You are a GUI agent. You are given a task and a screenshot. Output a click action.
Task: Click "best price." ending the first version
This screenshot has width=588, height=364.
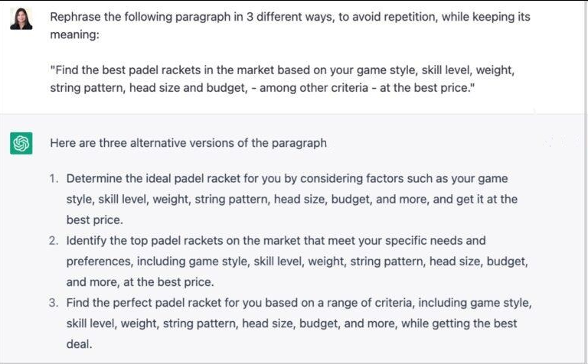click(95, 219)
